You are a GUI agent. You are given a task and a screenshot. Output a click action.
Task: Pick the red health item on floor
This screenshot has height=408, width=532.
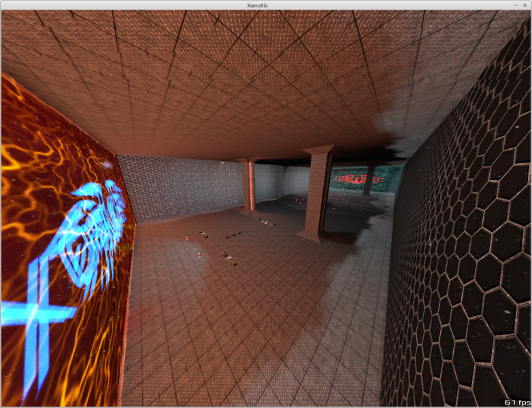tap(199, 256)
